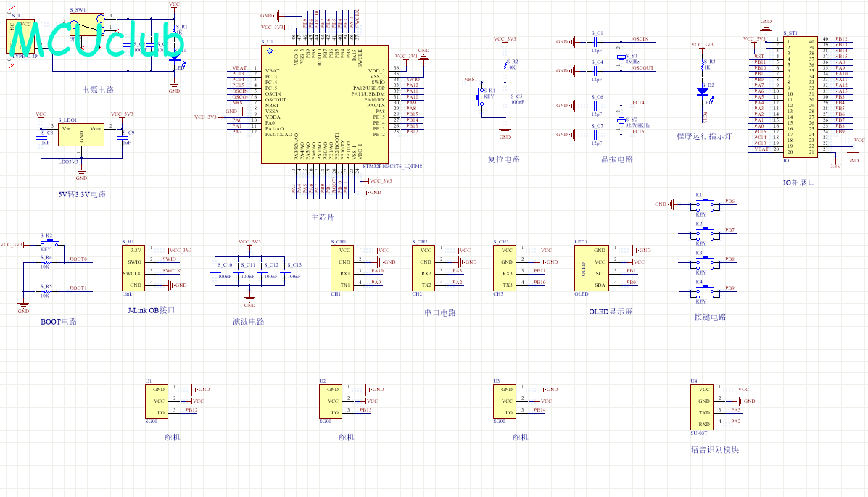The image size is (868, 497).
Task: Select the S_C1 12pF capacitor
Action: [x=595, y=41]
